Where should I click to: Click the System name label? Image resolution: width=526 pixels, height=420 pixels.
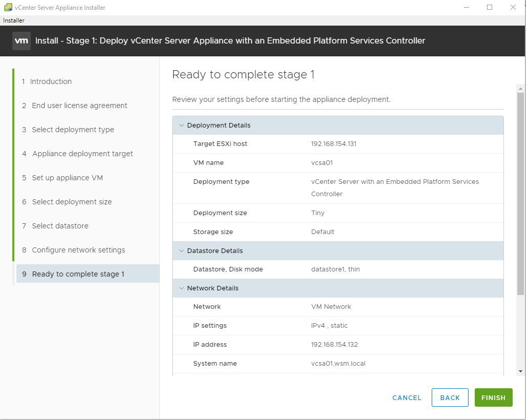(x=215, y=364)
